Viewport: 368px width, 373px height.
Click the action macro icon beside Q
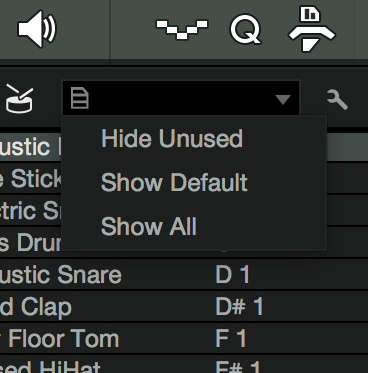(x=312, y=29)
